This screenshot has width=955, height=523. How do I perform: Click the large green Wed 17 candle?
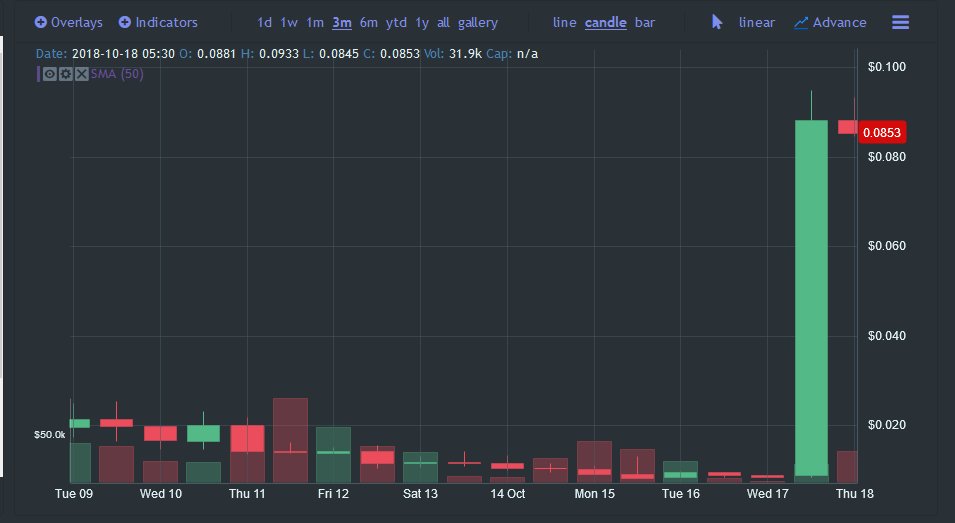click(811, 297)
